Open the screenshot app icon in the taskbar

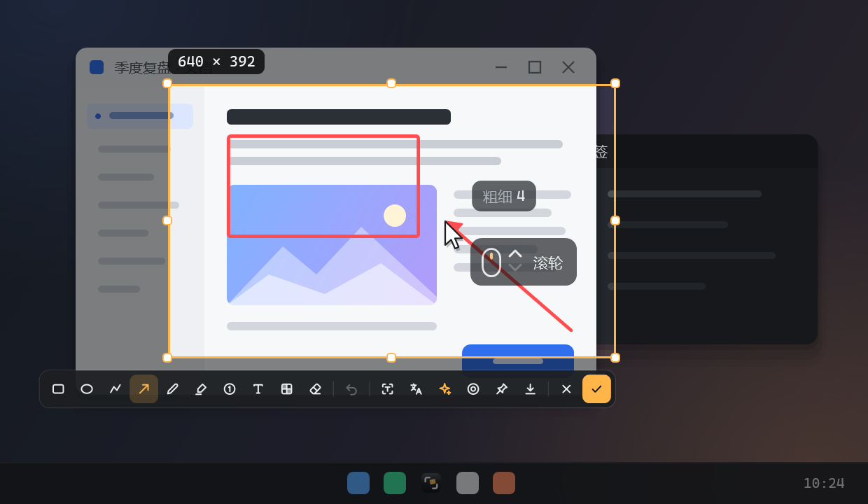pos(431,483)
